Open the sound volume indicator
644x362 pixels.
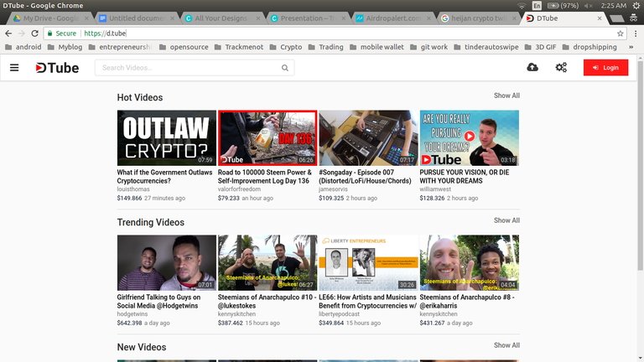click(588, 6)
